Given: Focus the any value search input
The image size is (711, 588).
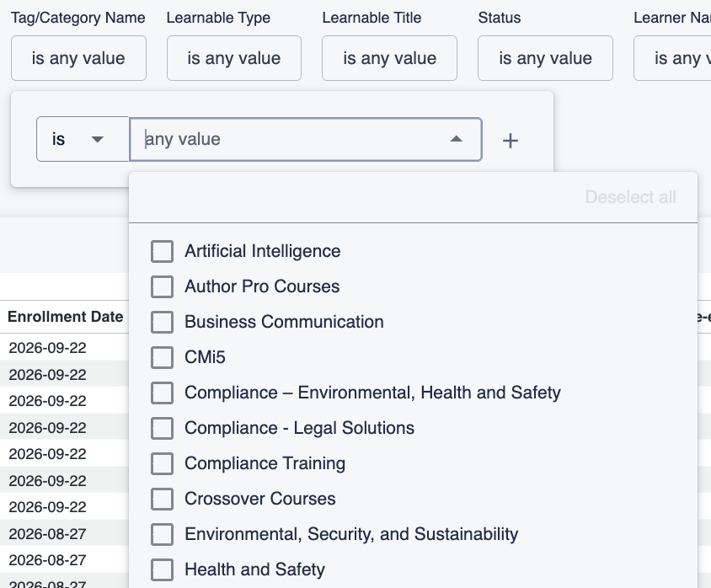Looking at the screenshot, I should [290, 139].
